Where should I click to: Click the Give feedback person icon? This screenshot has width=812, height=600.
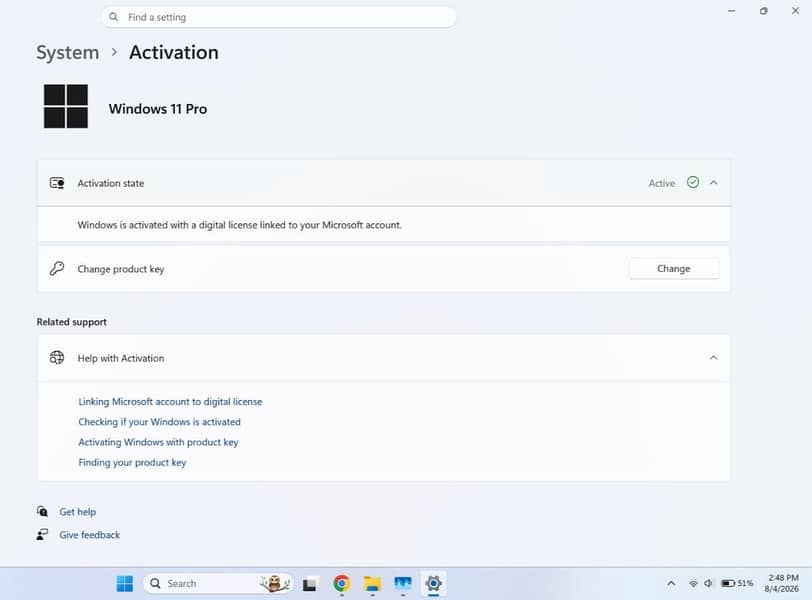tap(42, 534)
